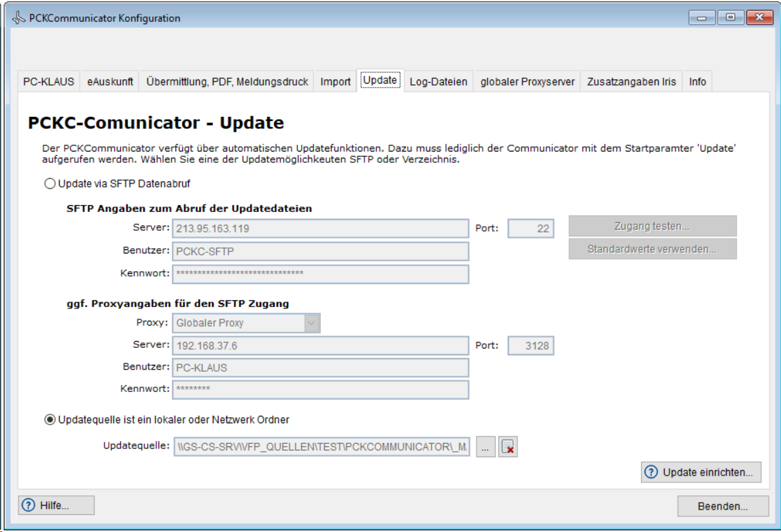Open the Zusatzangaben Iris tab
Viewport: 781px width, 532px height.
pyautogui.click(x=631, y=82)
